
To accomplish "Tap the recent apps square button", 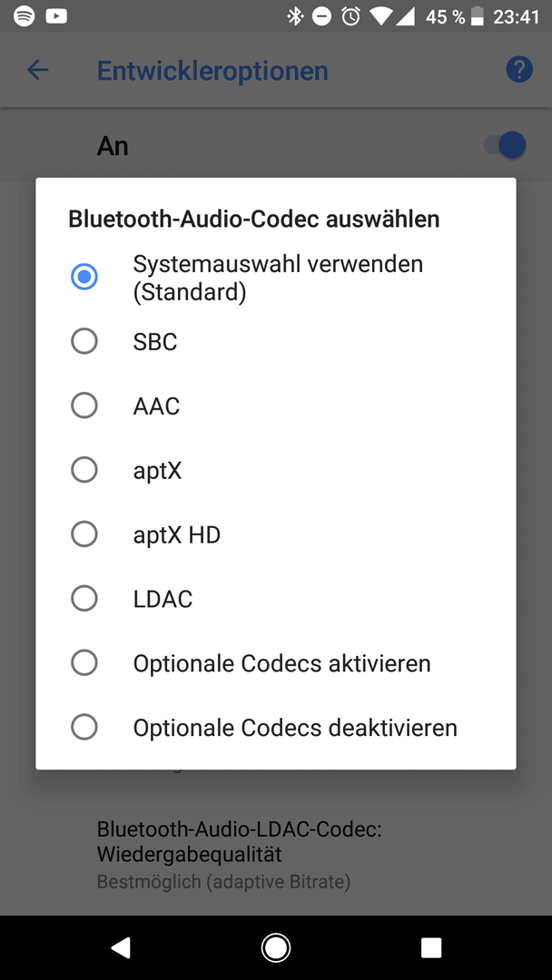I will [x=431, y=947].
